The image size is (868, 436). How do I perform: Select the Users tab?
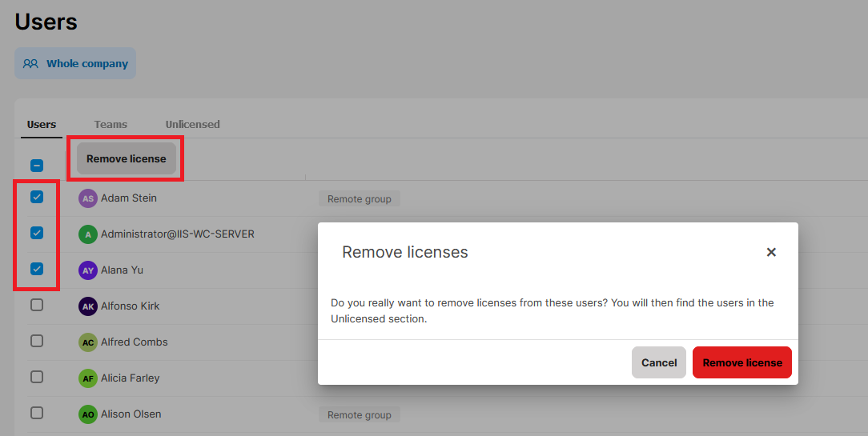(42, 124)
